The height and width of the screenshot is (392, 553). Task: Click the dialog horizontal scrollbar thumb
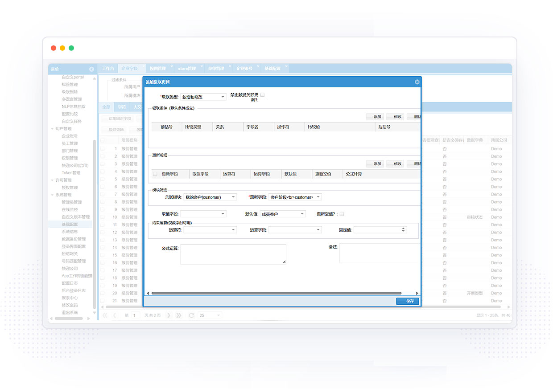pyautogui.click(x=276, y=293)
